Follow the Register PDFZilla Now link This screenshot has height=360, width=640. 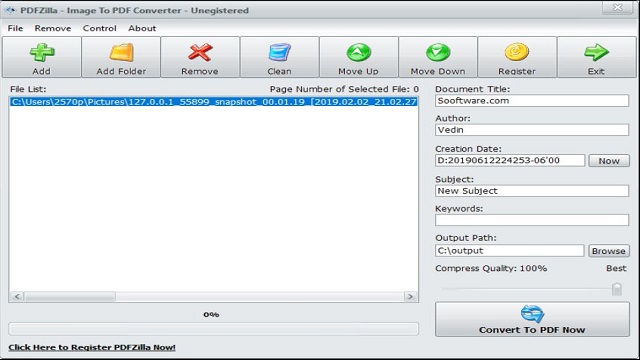pos(92,347)
